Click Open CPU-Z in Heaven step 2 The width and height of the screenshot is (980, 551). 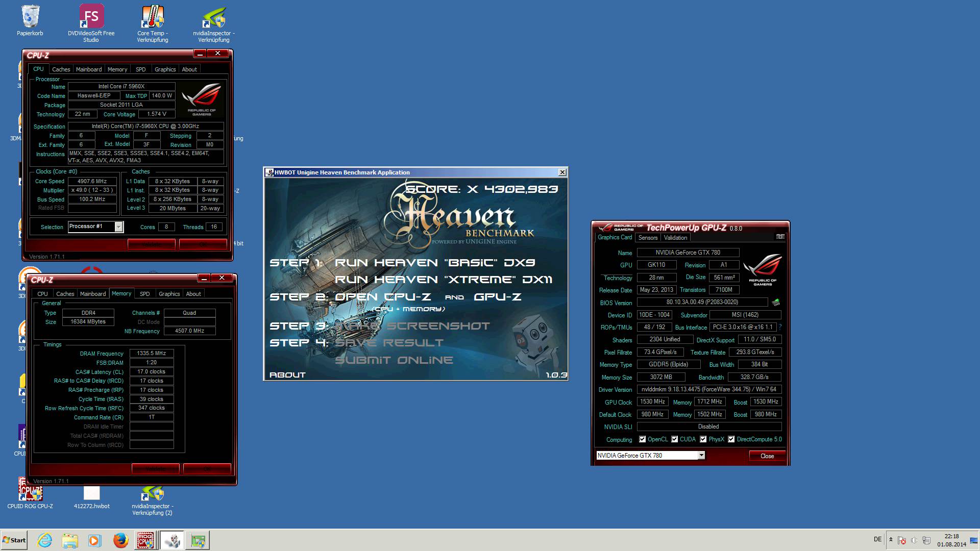[383, 297]
